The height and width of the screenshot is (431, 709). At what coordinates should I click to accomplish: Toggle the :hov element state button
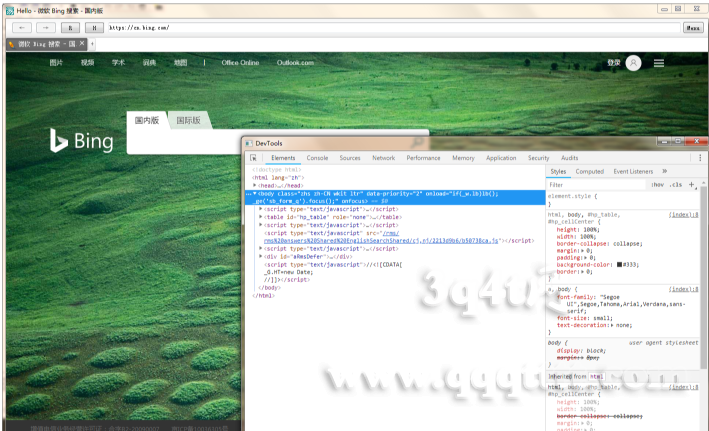pyautogui.click(x=657, y=185)
